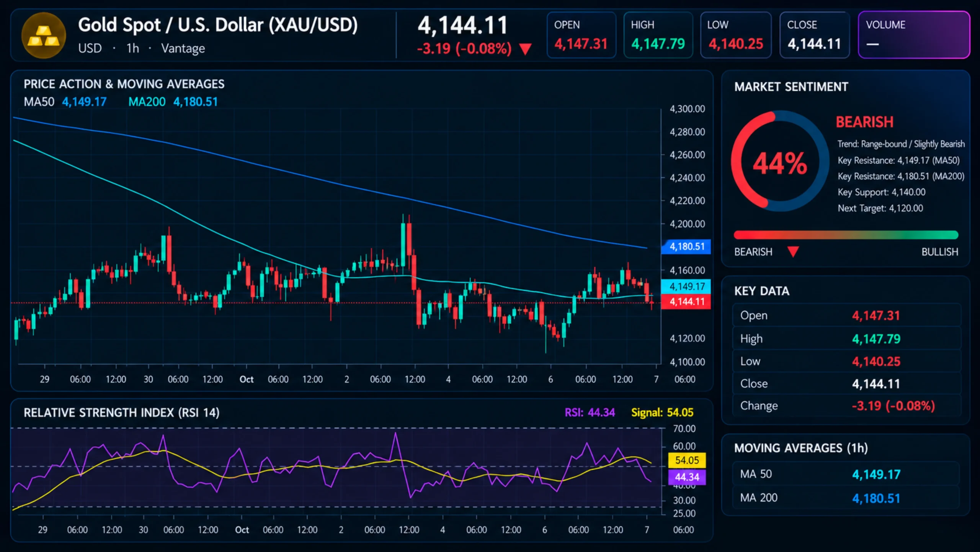Click the PRICE ACTION & MOVING AVERAGES heading
The width and height of the screenshot is (980, 552).
(124, 84)
